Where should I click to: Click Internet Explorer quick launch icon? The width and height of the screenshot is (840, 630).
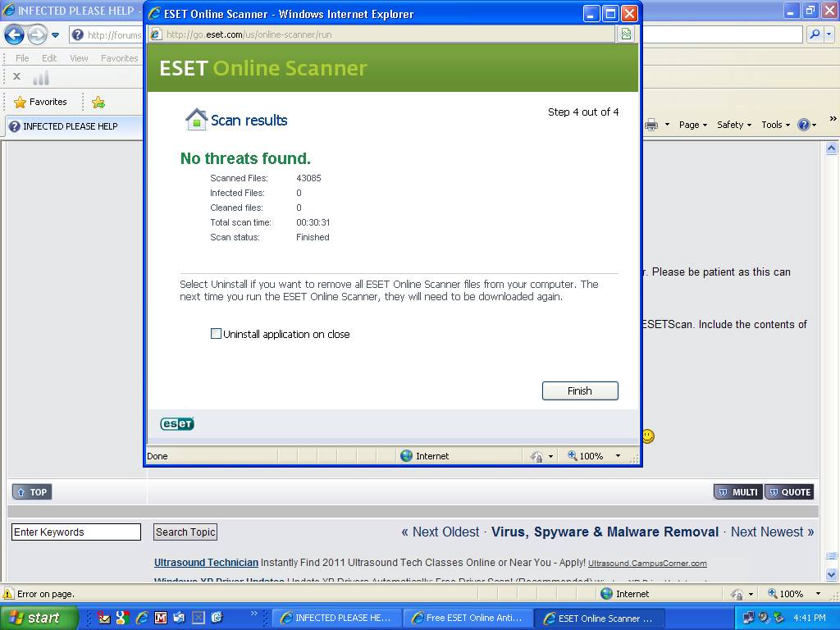(142, 618)
